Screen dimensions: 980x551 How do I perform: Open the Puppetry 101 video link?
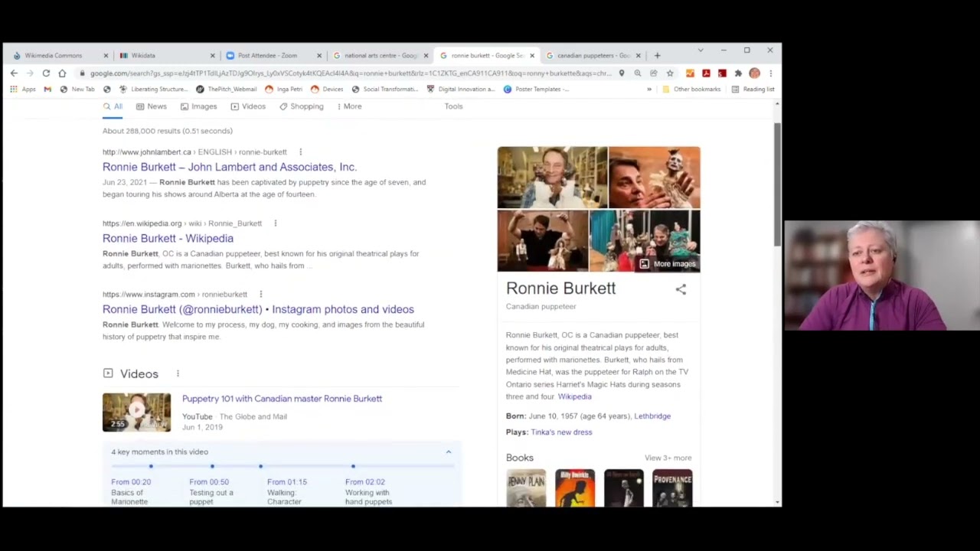(282, 399)
